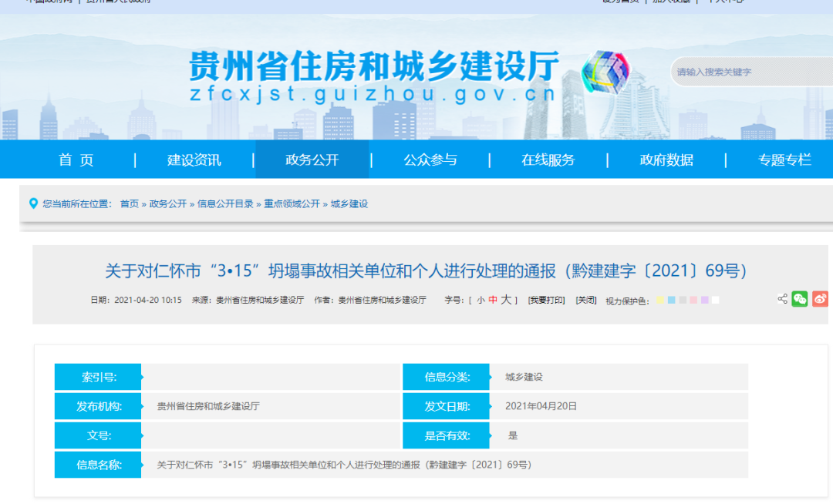
Task: Open 信息公开目录 breadcrumb link
Action: coord(225,204)
